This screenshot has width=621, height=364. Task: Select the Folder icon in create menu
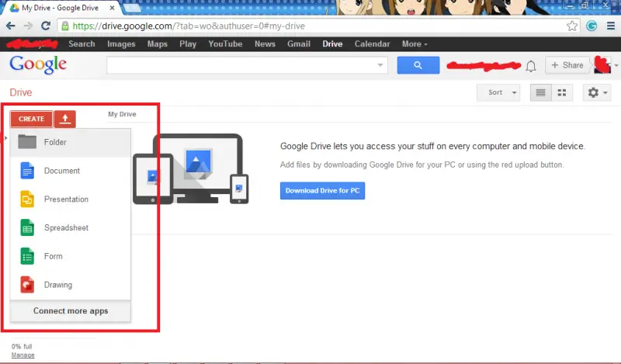click(x=27, y=142)
